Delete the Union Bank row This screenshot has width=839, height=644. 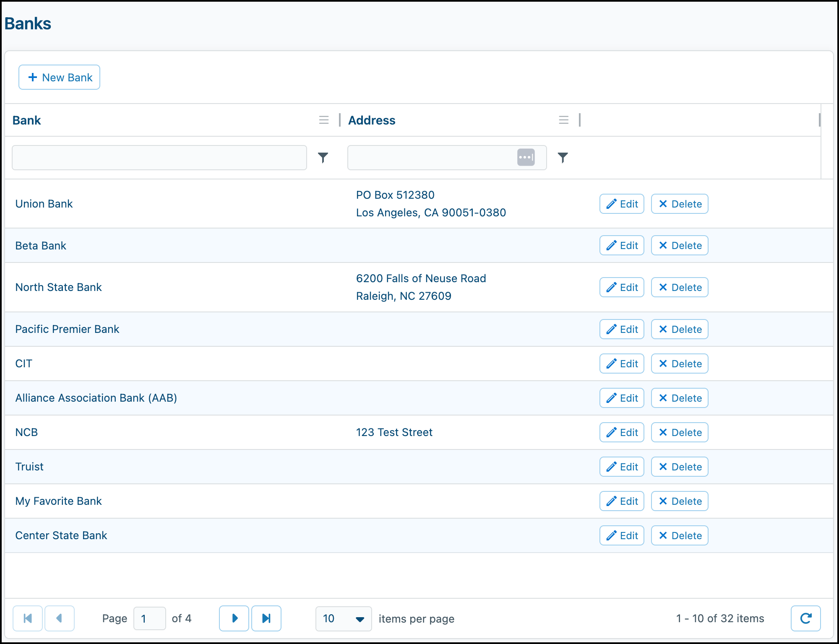(680, 204)
